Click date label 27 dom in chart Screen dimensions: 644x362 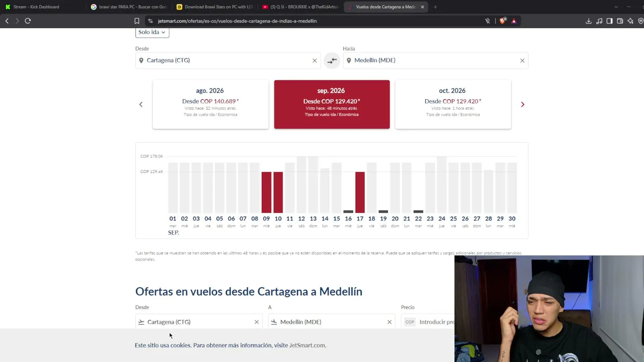pyautogui.click(x=477, y=222)
